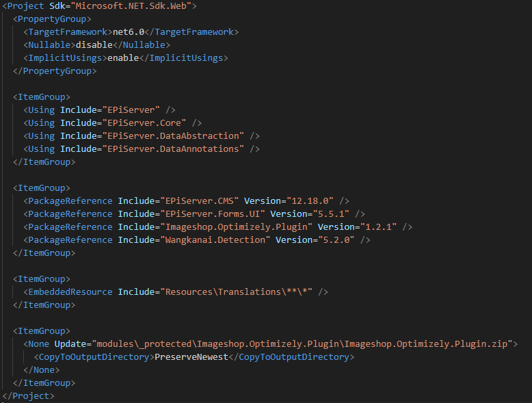Click the opening TargetFramework tag name
The width and height of the screenshot is (532, 403).
(x=68, y=32)
